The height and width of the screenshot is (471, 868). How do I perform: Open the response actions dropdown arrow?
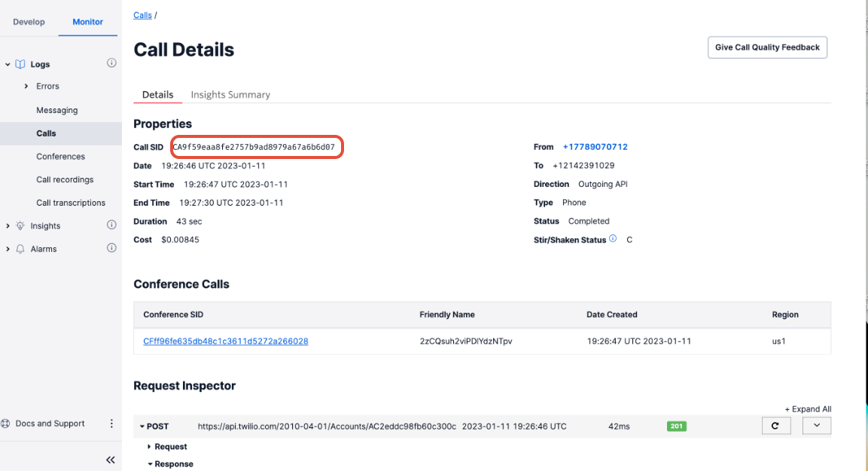tap(815, 425)
